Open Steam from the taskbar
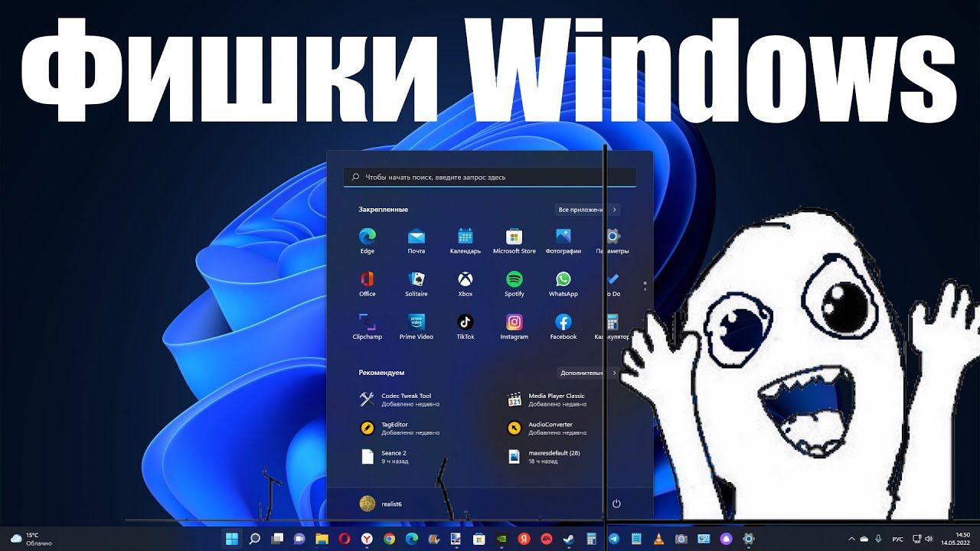Image resolution: width=980 pixels, height=551 pixels. [x=569, y=538]
